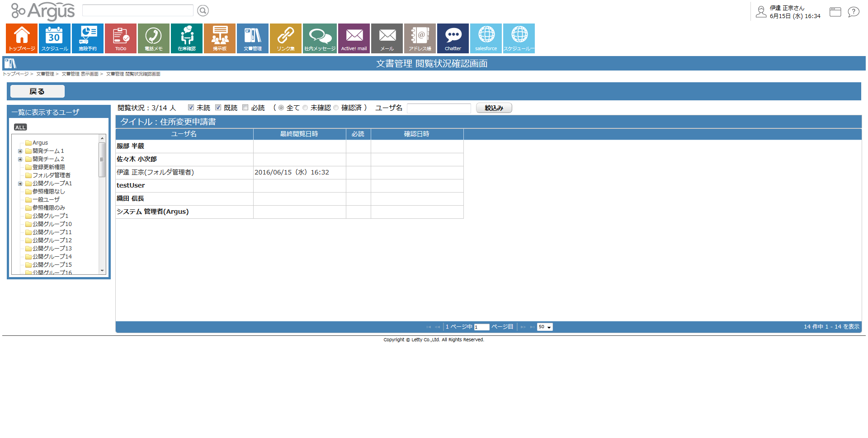
Task: Click the user profile icon
Action: click(x=761, y=12)
